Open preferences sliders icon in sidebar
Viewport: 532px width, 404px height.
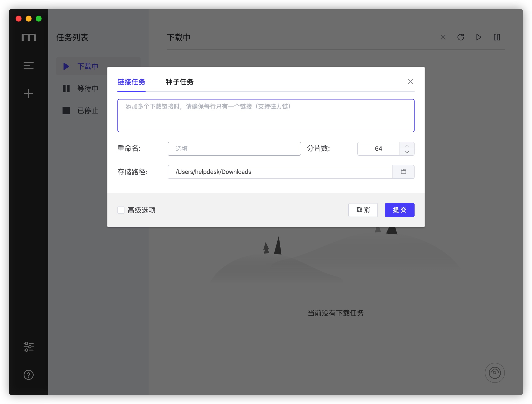(28, 347)
